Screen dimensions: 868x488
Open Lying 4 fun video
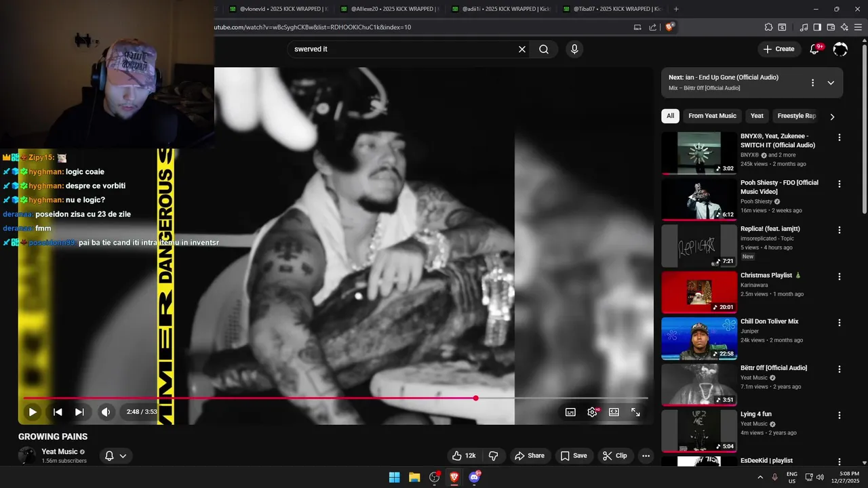pos(699,431)
